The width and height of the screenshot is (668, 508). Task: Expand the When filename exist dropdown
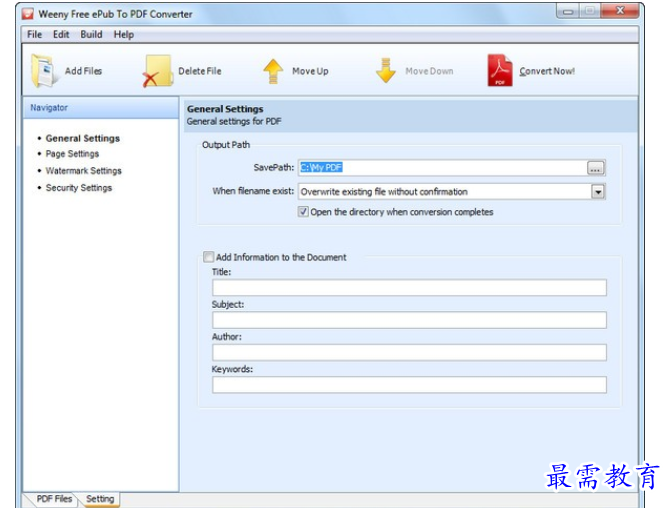click(598, 192)
